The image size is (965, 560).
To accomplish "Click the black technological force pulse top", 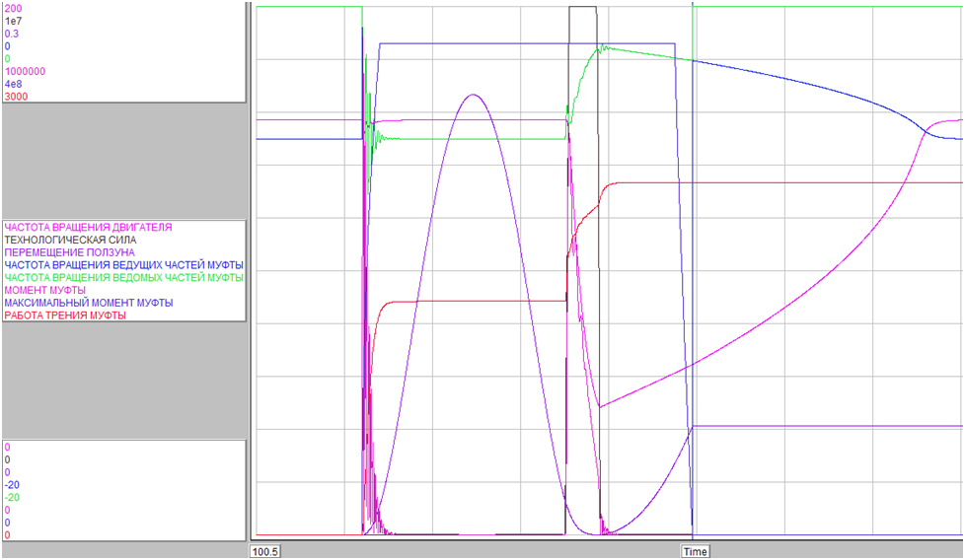I will (x=583, y=8).
